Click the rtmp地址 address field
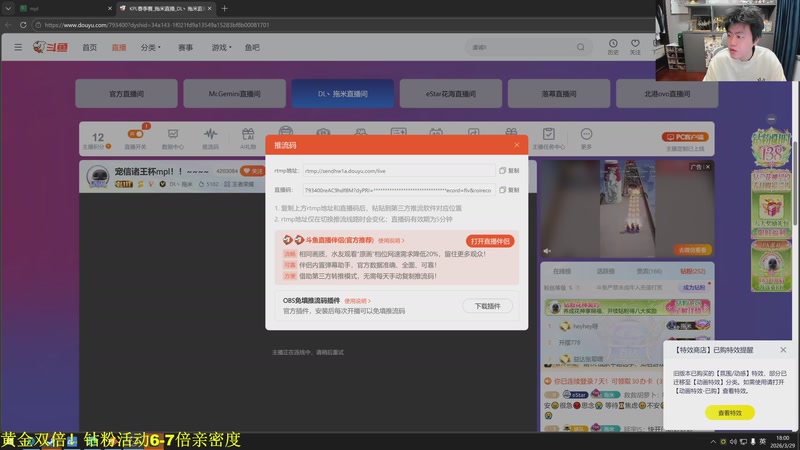 [x=398, y=171]
